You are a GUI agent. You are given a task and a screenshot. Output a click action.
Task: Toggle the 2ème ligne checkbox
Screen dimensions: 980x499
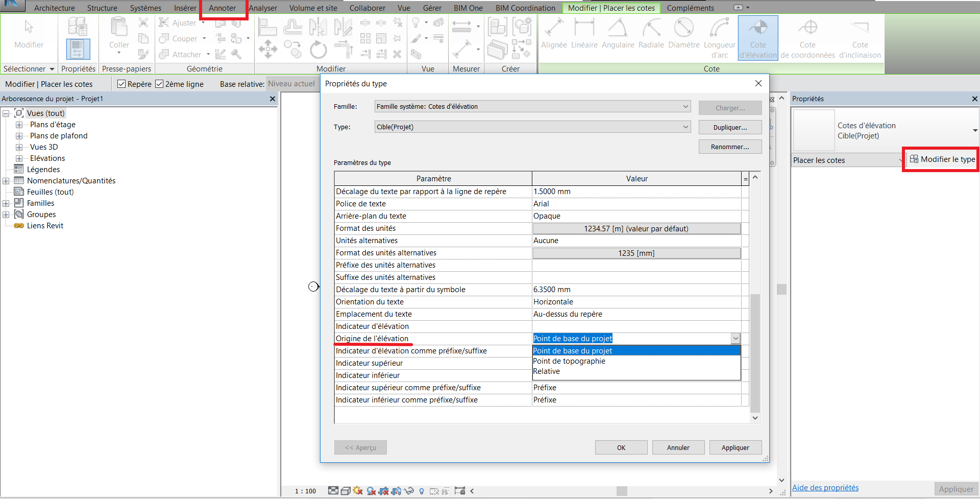pos(159,84)
